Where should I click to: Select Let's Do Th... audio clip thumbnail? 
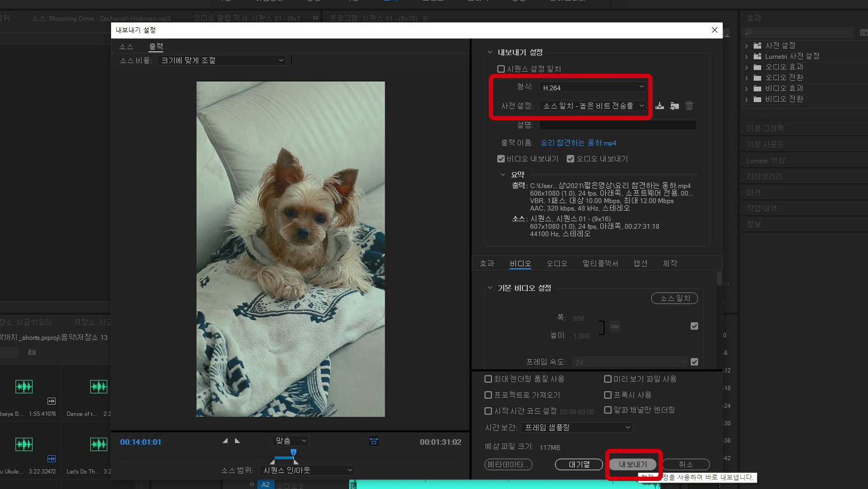pyautogui.click(x=99, y=444)
